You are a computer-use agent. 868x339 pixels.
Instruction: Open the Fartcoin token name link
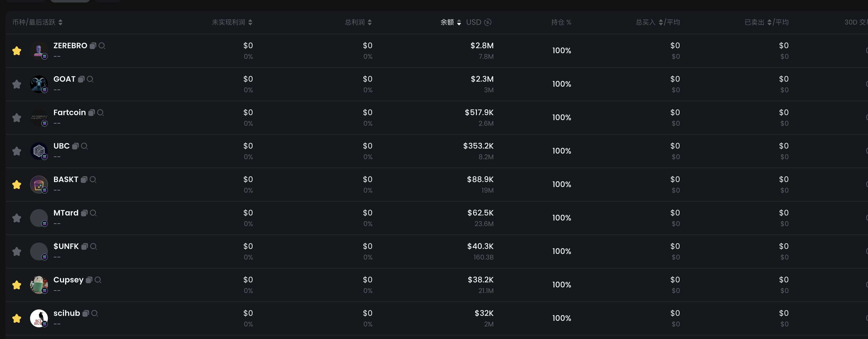tap(69, 112)
